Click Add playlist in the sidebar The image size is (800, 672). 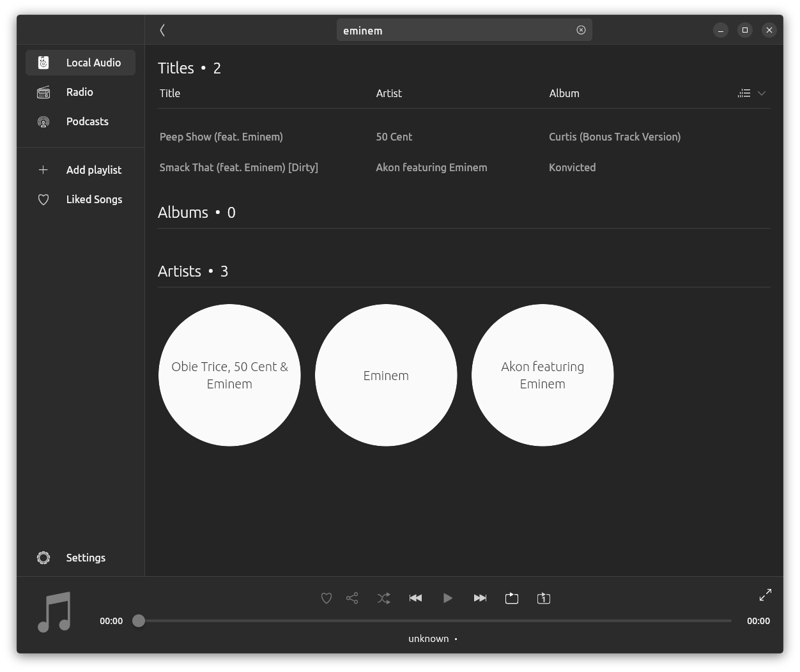pyautogui.click(x=93, y=170)
